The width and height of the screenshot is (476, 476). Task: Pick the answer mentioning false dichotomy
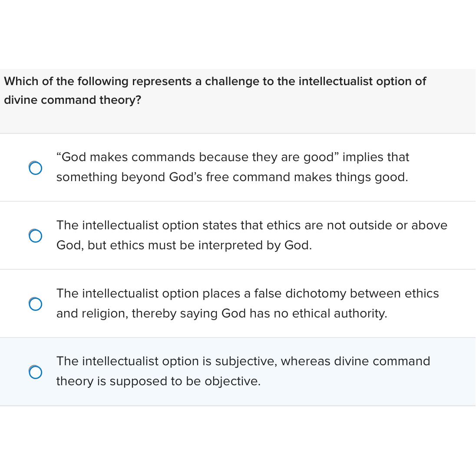point(248,303)
